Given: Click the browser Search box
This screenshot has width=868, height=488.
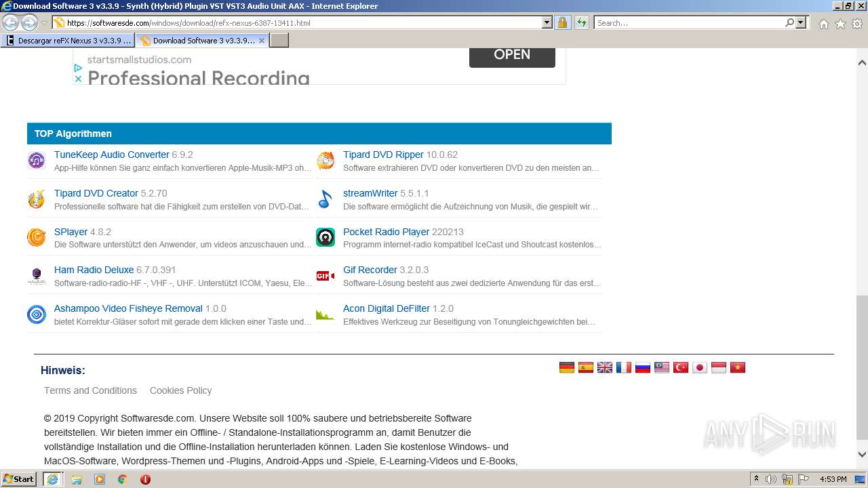Looking at the screenshot, I should [689, 22].
